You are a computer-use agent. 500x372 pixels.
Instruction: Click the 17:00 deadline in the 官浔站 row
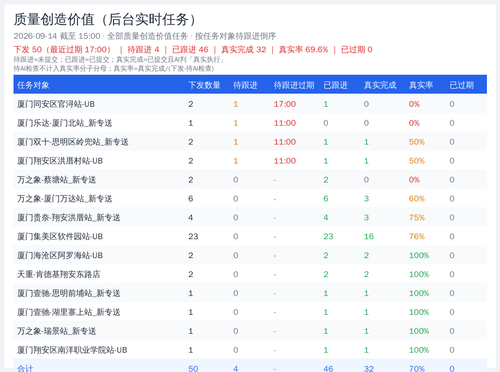285,104
